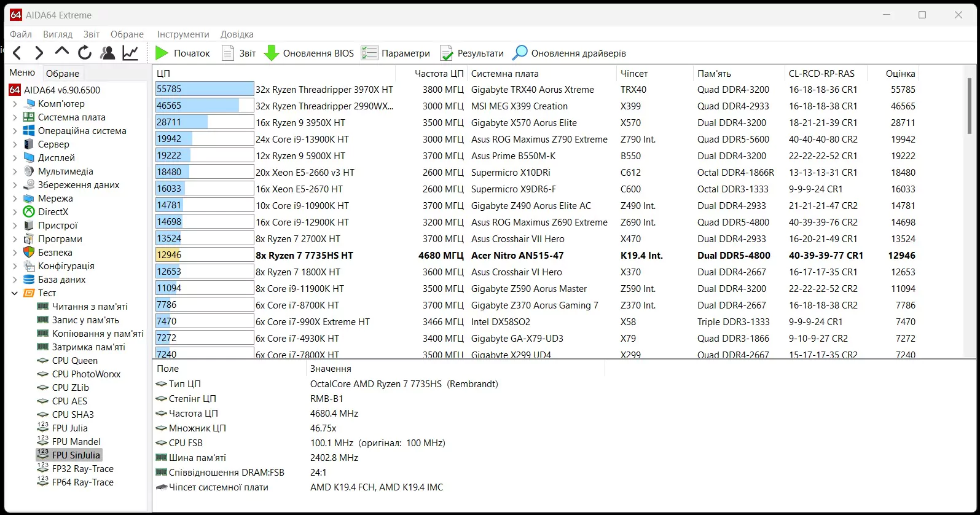Select Безпека in the tree
980x515 pixels.
click(x=48, y=253)
